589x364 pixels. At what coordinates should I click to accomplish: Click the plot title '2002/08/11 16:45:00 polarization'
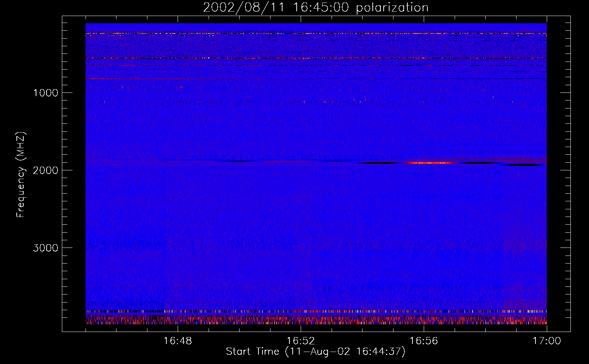[316, 8]
